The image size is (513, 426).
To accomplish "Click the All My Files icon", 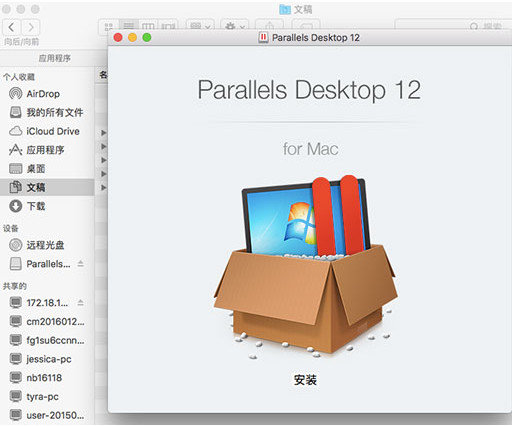I will point(15,112).
